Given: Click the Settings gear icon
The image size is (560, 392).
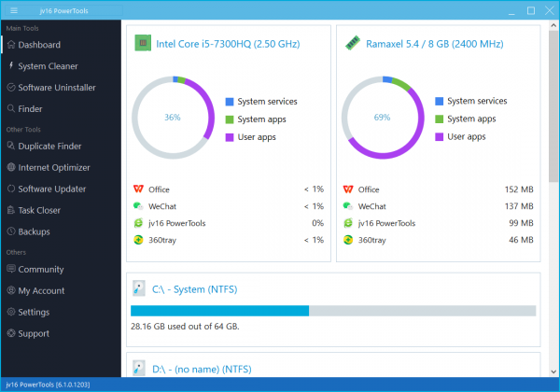Looking at the screenshot, I should (x=11, y=312).
